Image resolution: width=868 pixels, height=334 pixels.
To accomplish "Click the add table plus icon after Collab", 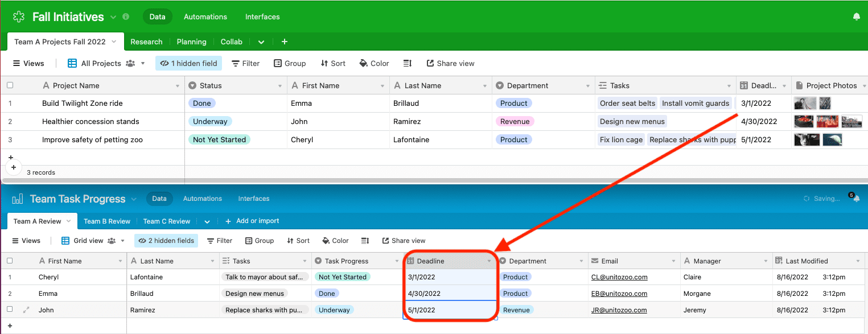I will click(x=285, y=42).
